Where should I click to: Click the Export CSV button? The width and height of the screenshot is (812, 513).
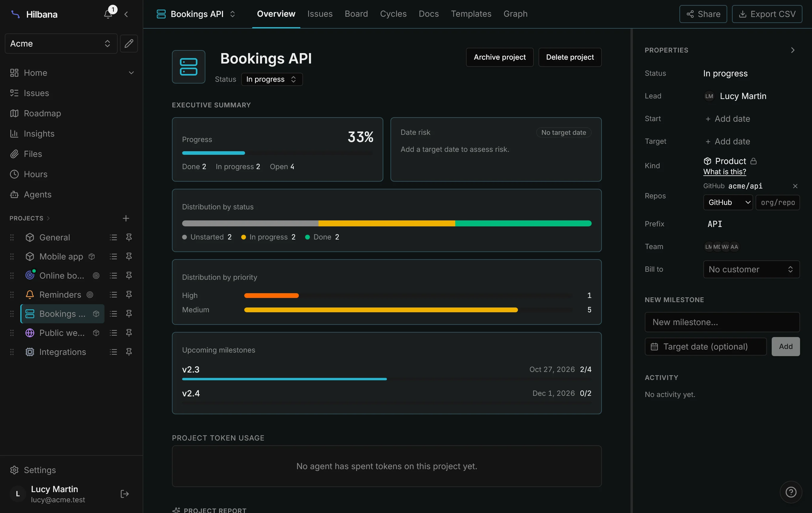coord(767,14)
